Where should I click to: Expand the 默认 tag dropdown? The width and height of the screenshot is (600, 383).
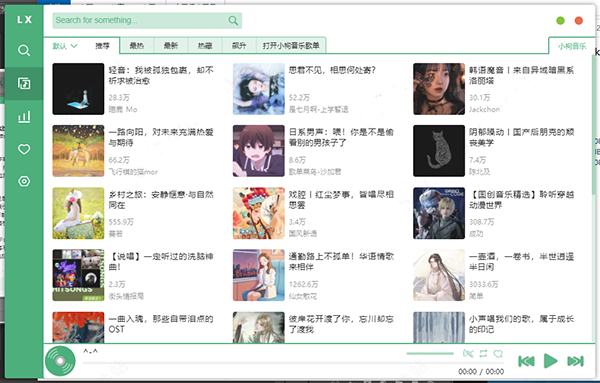point(65,46)
